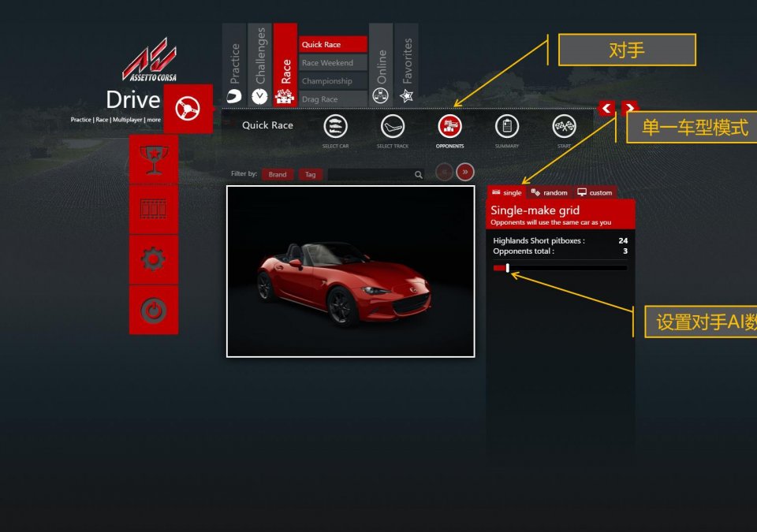This screenshot has height=532, width=757.
Task: Click the car search input field
Action: tap(376, 174)
